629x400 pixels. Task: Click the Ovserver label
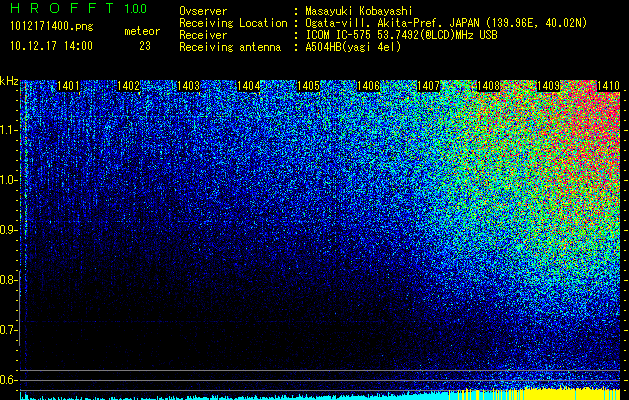click(203, 11)
